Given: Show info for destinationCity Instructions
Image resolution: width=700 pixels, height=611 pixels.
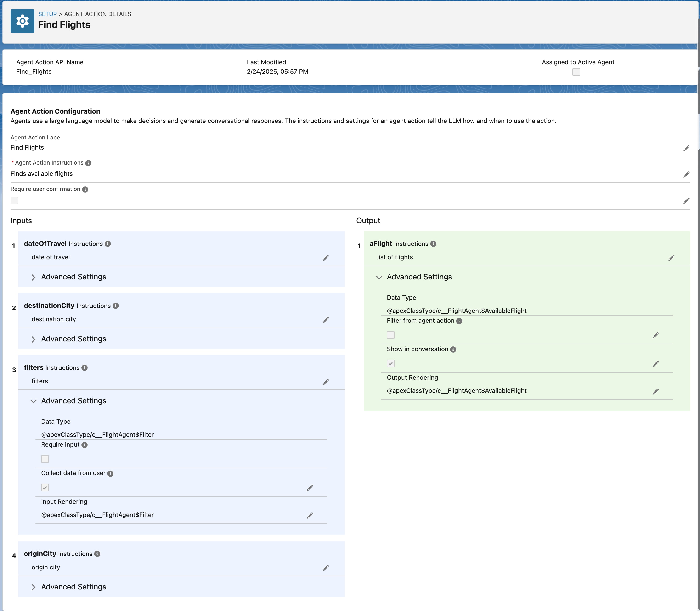Looking at the screenshot, I should click(x=116, y=306).
